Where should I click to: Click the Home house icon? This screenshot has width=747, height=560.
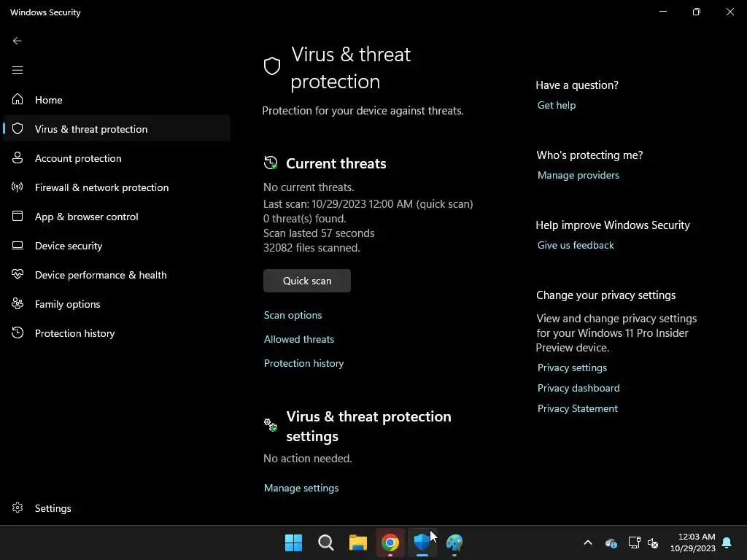pyautogui.click(x=18, y=99)
